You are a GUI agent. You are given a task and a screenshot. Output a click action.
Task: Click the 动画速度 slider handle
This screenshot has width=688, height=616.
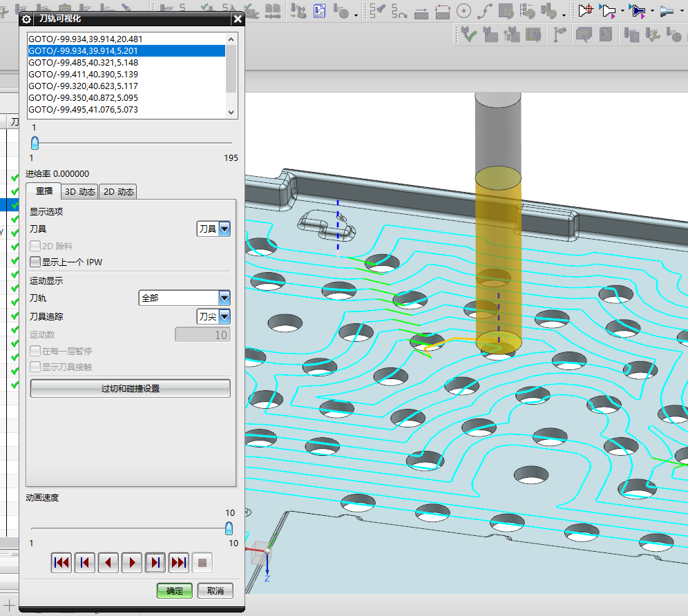coord(229,528)
